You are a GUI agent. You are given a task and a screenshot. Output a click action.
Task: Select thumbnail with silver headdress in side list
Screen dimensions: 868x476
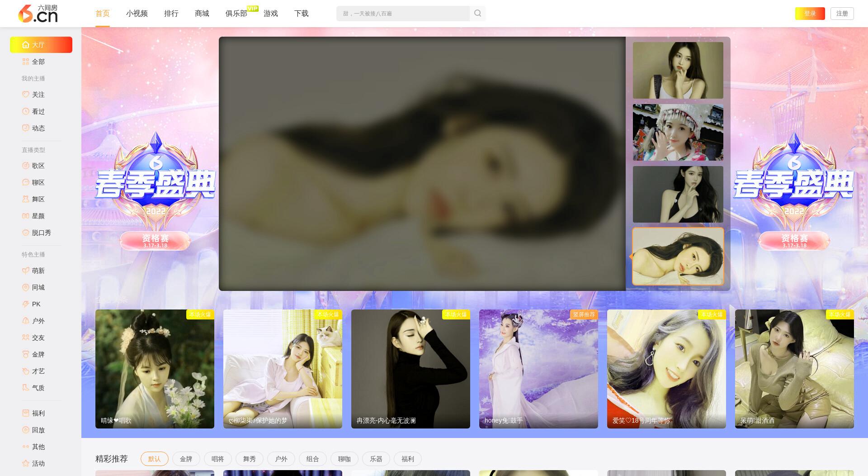678,132
